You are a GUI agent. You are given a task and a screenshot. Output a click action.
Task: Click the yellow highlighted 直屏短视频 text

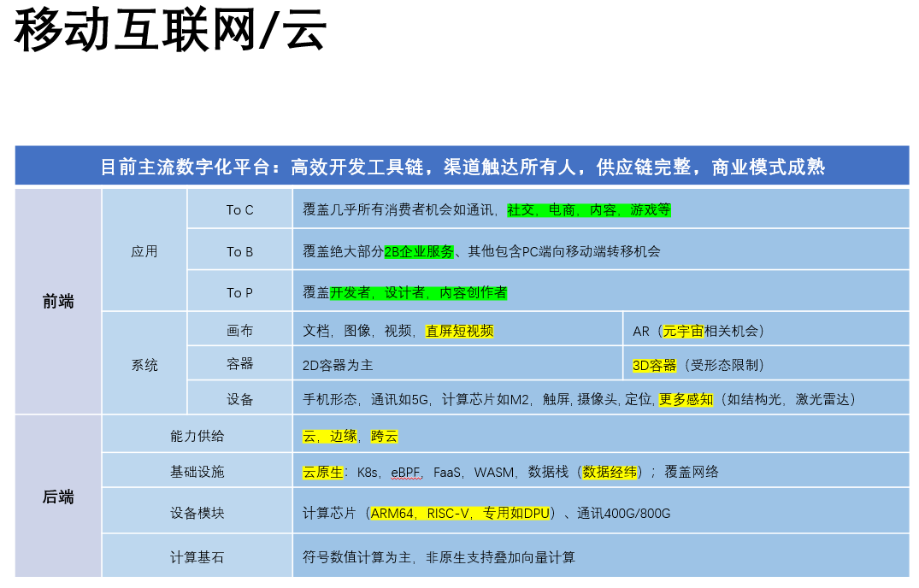tap(459, 331)
